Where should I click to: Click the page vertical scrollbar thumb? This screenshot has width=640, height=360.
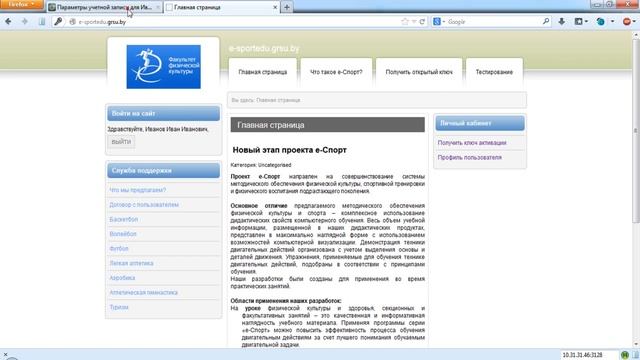point(636,131)
